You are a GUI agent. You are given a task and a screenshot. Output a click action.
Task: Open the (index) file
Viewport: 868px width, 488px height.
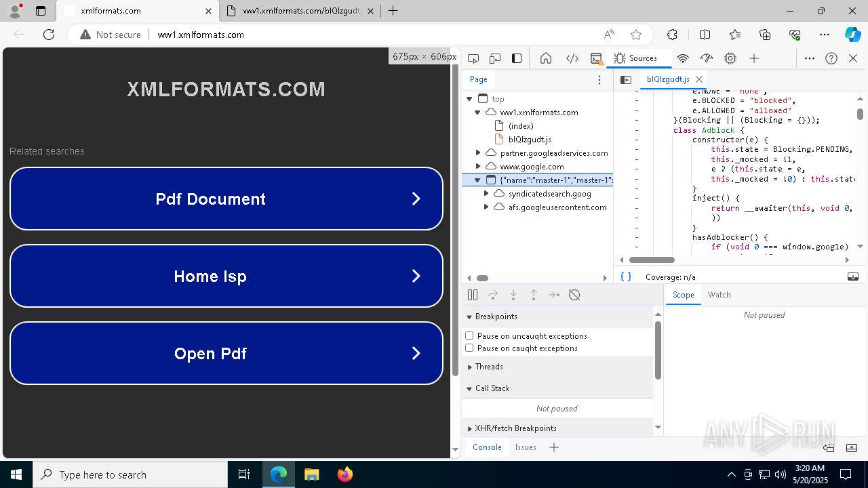tap(521, 126)
